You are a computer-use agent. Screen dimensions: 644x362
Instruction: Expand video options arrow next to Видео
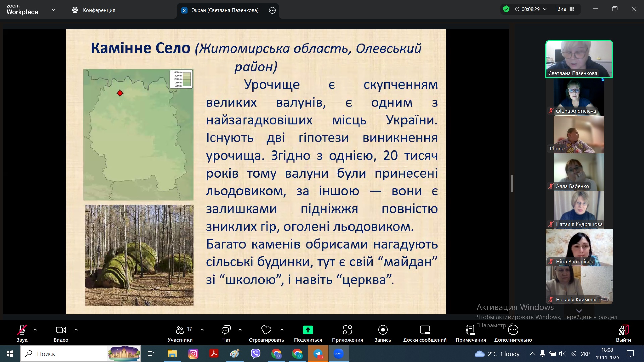click(x=76, y=330)
